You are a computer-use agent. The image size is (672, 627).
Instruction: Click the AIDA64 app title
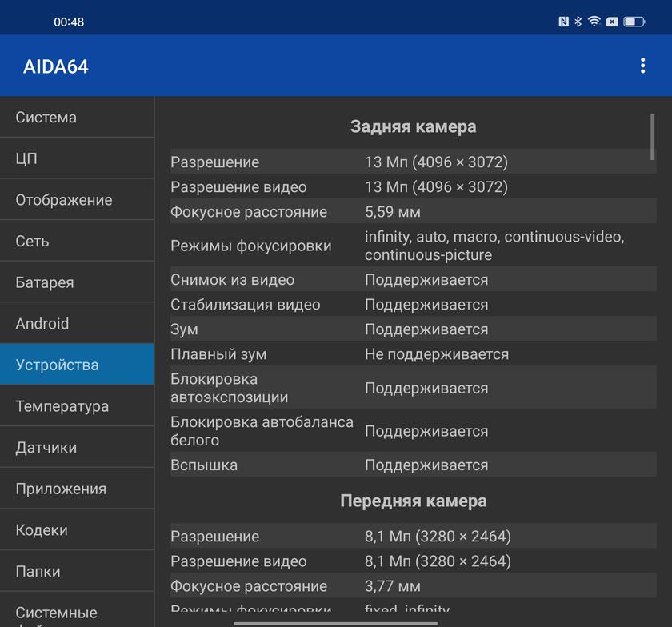(56, 66)
